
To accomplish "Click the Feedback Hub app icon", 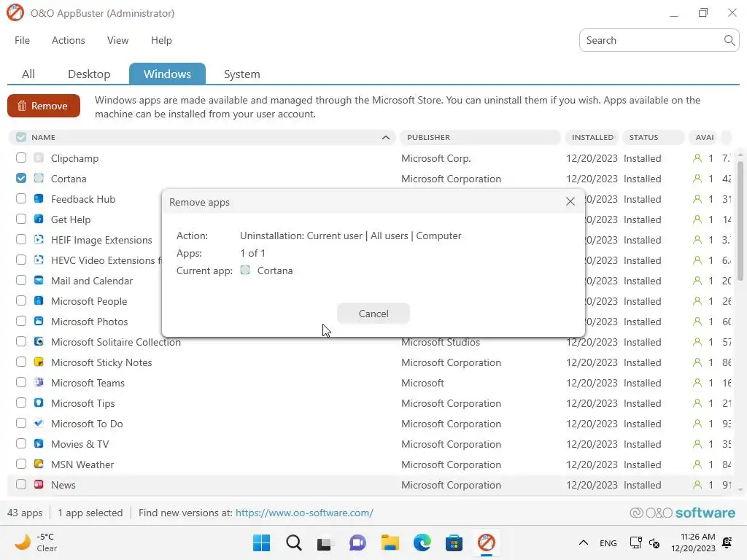I will point(39,198).
